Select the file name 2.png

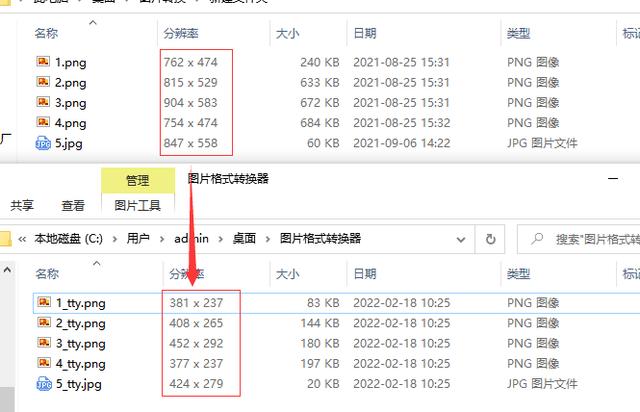coord(71,83)
